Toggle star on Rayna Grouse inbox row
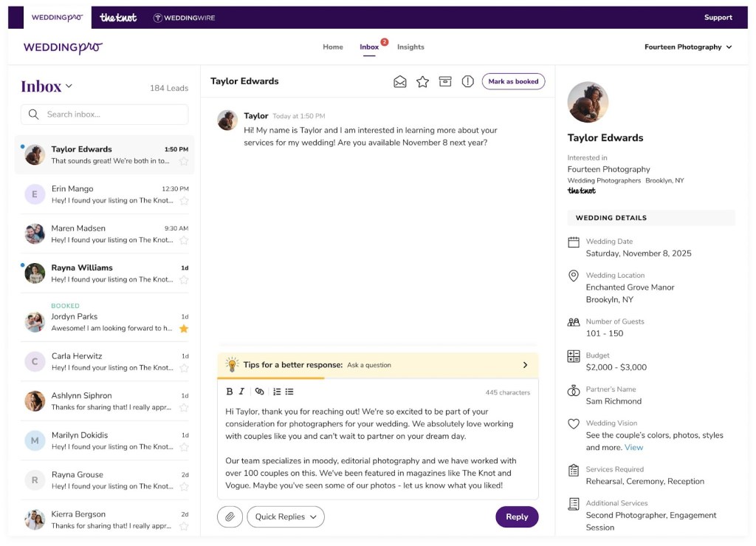 184,487
